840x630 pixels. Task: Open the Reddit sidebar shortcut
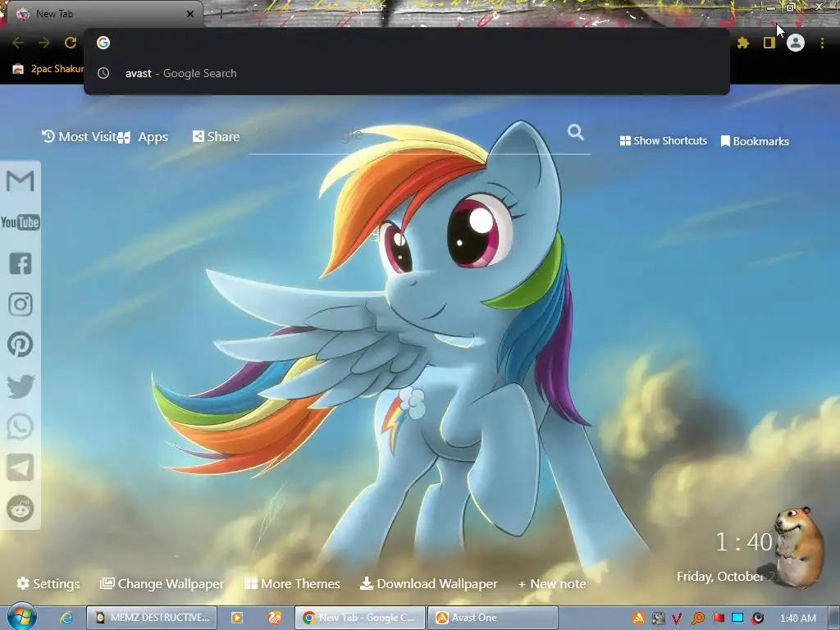(21, 509)
